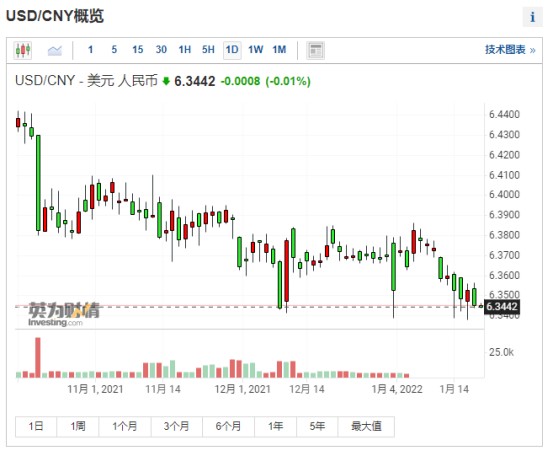
Task: Show the 1个月 time range
Action: (x=125, y=426)
